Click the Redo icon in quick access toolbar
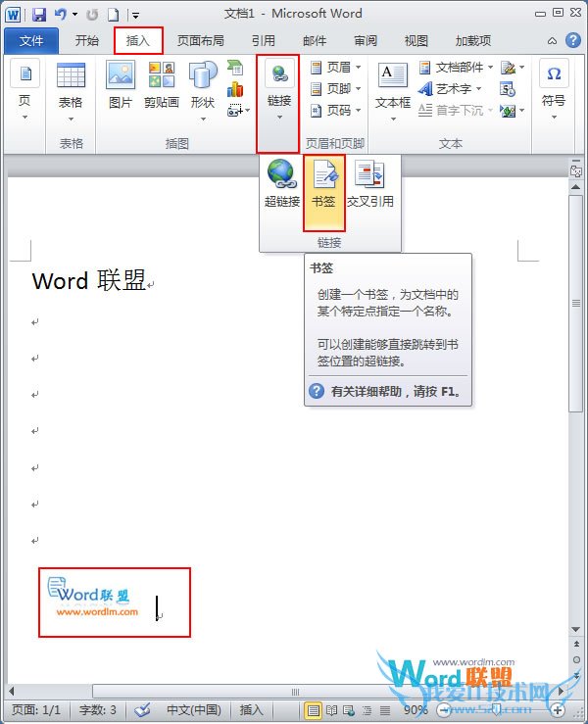This screenshot has width=588, height=724. coord(92,15)
